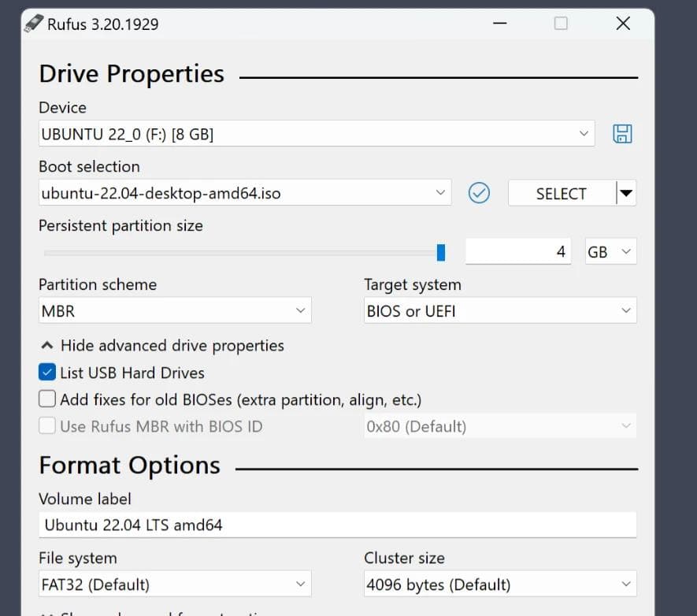Viewport: 697px width, 616px height.
Task: Click the Rufus 3.20.1929 title text
Action: click(x=102, y=24)
